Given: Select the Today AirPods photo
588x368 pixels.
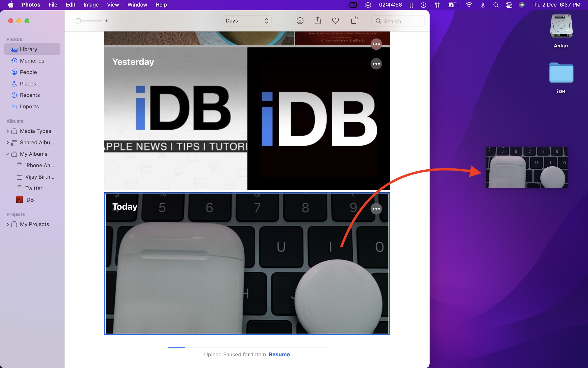Looking at the screenshot, I should pos(247,264).
